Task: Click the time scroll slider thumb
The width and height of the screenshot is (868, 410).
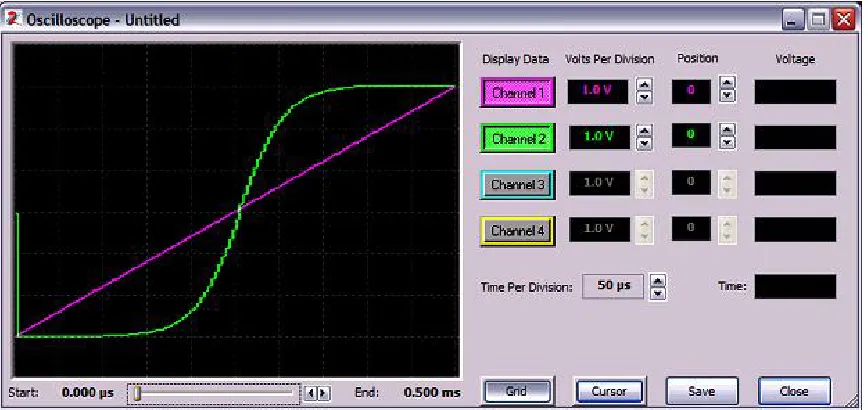Action: (x=137, y=393)
